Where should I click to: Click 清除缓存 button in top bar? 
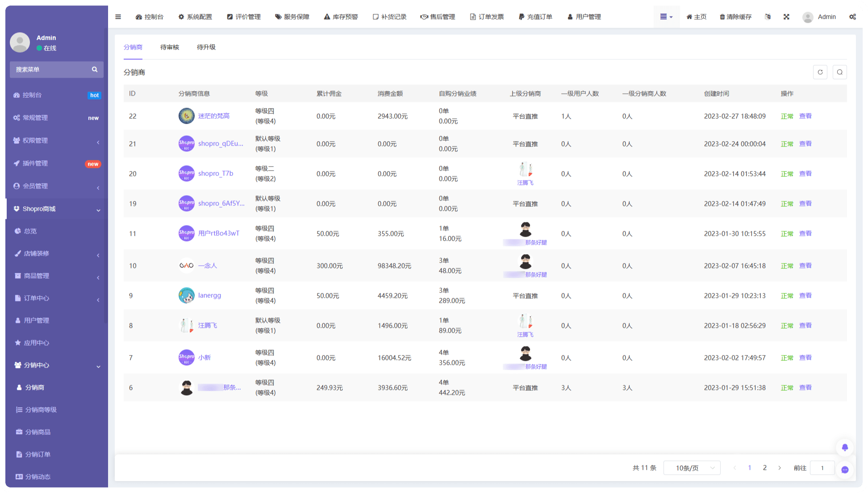735,17
